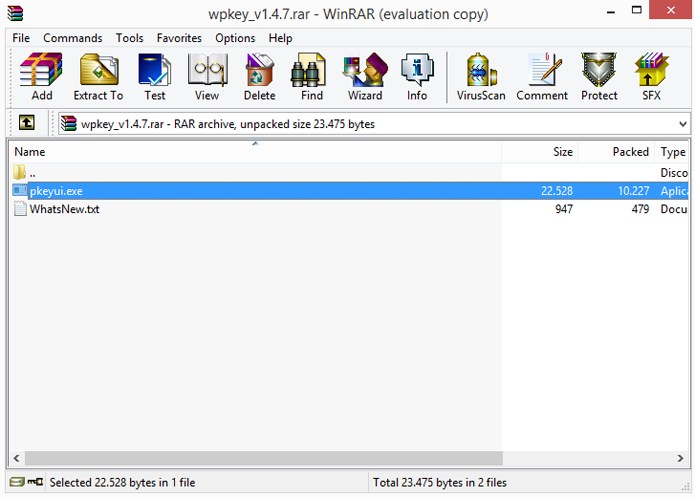Click the password key status icon
Screen dimensions: 695x497
(35, 481)
